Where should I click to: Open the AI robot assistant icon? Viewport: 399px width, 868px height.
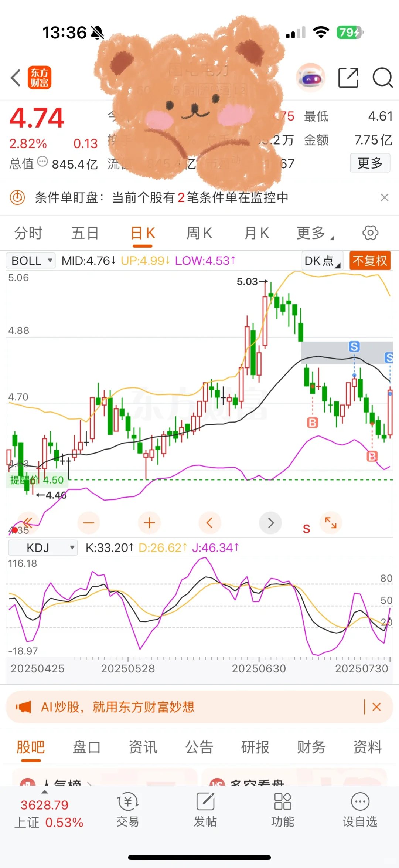tap(310, 78)
